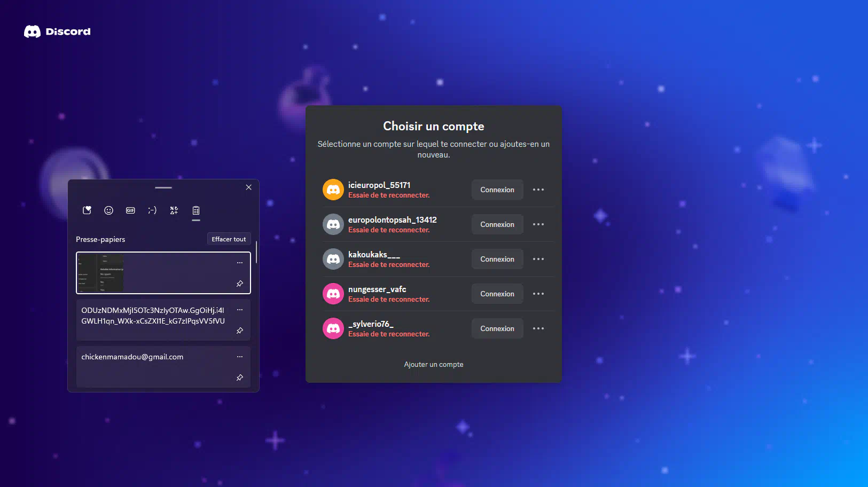
Task: Click Effacer tout to clear clipboard
Action: (229, 239)
